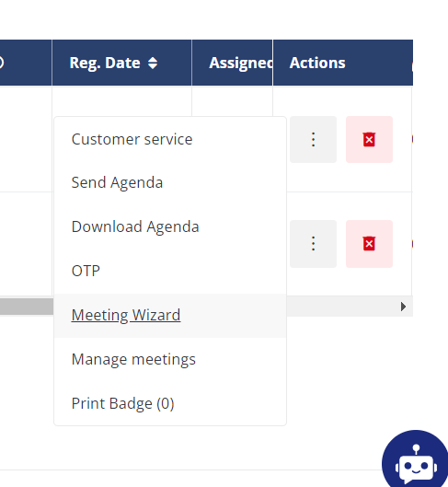Click the first row's Reg. Date cell
448x487 pixels.
[x=121, y=102]
